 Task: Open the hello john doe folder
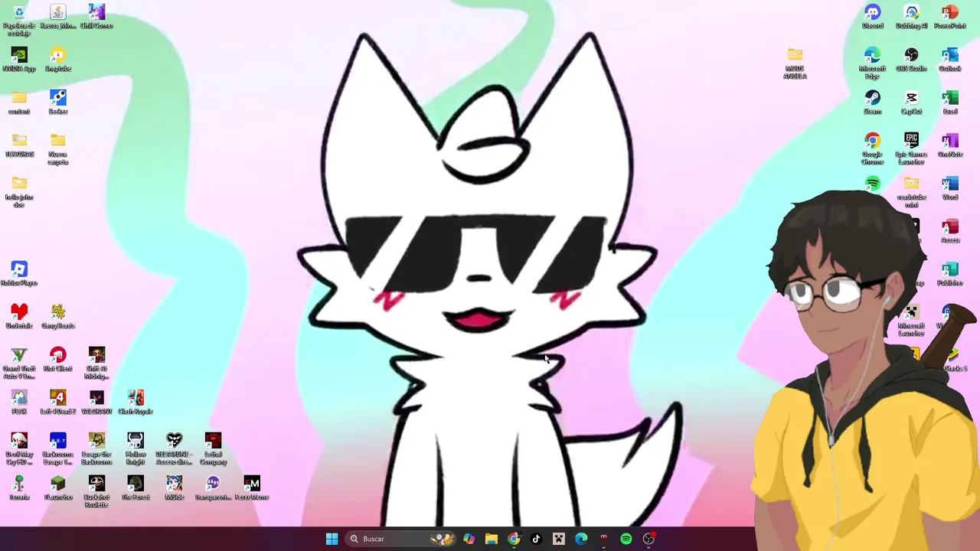(x=19, y=191)
